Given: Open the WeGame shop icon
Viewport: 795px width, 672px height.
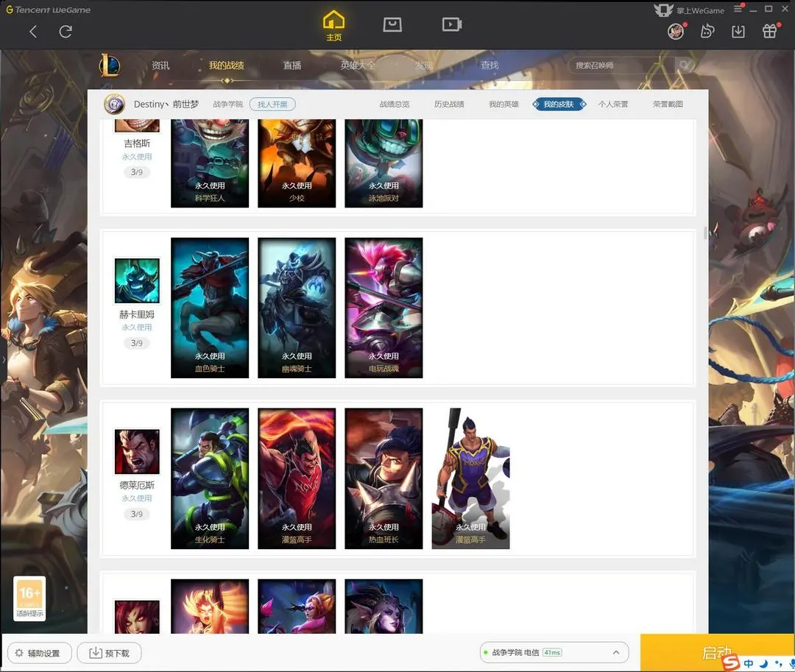Looking at the screenshot, I should (392, 24).
